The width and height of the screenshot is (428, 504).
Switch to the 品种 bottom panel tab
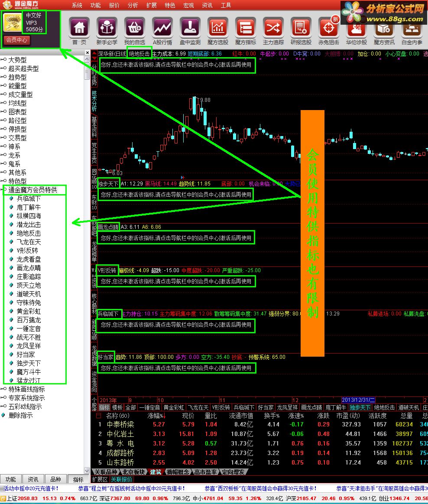pos(55,479)
